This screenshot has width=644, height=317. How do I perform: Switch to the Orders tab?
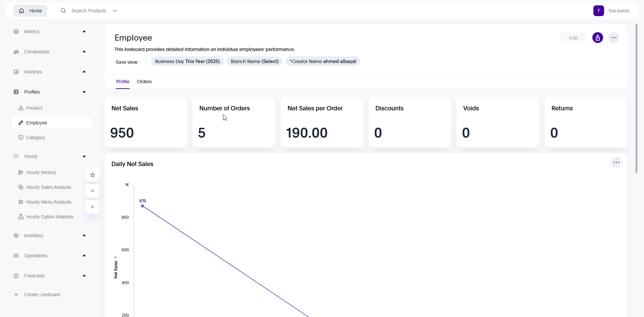(x=144, y=82)
